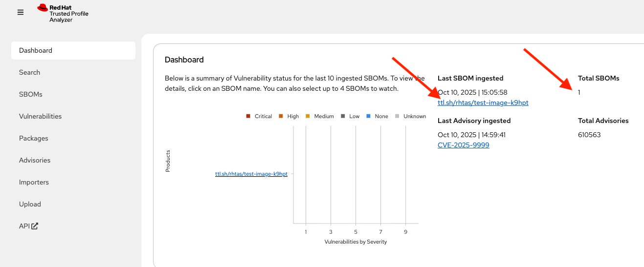644x267 pixels.
Task: Open the Packages page
Action: coord(33,138)
